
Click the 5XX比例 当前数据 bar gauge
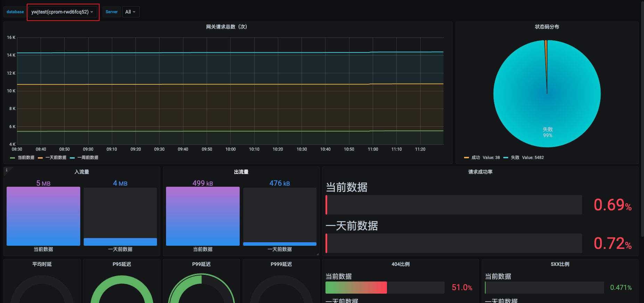[x=544, y=287]
